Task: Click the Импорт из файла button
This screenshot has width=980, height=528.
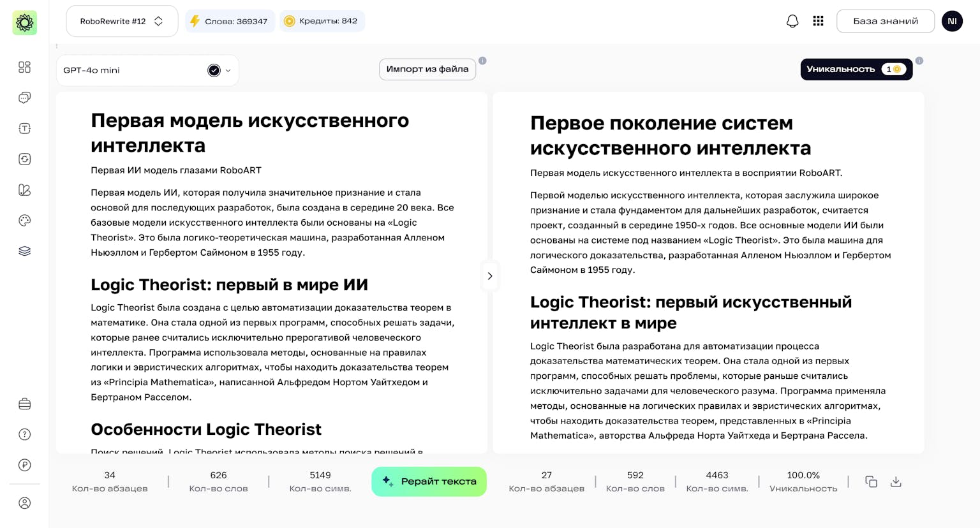Action: coord(427,69)
